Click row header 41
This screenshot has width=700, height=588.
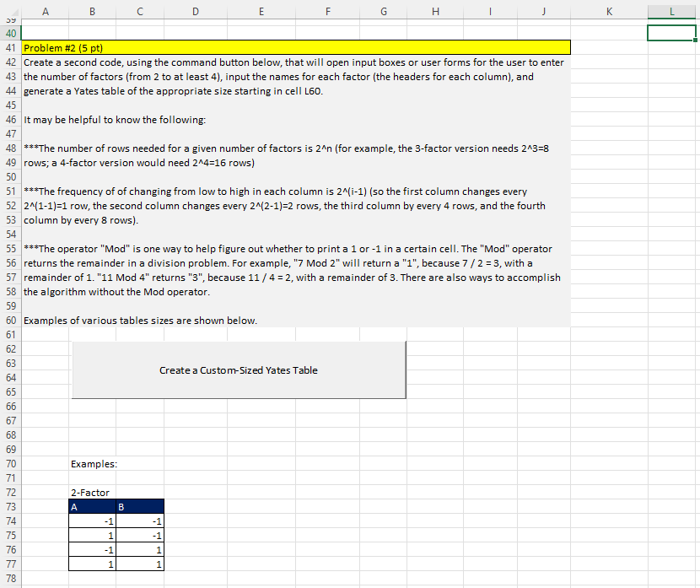11,48
